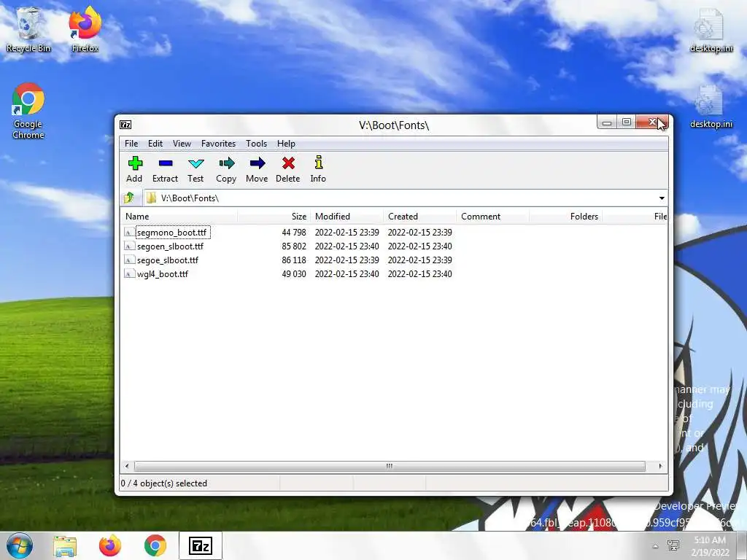Click the 7z window title icon
747x560 pixels.
[x=125, y=125]
